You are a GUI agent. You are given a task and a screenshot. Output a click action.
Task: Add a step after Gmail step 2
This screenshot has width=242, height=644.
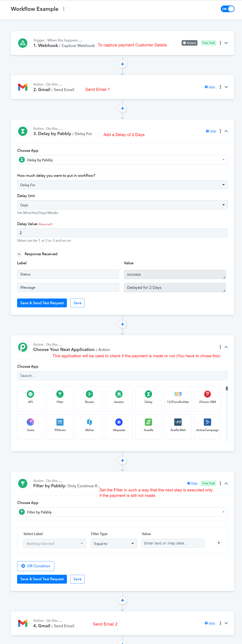[122, 109]
